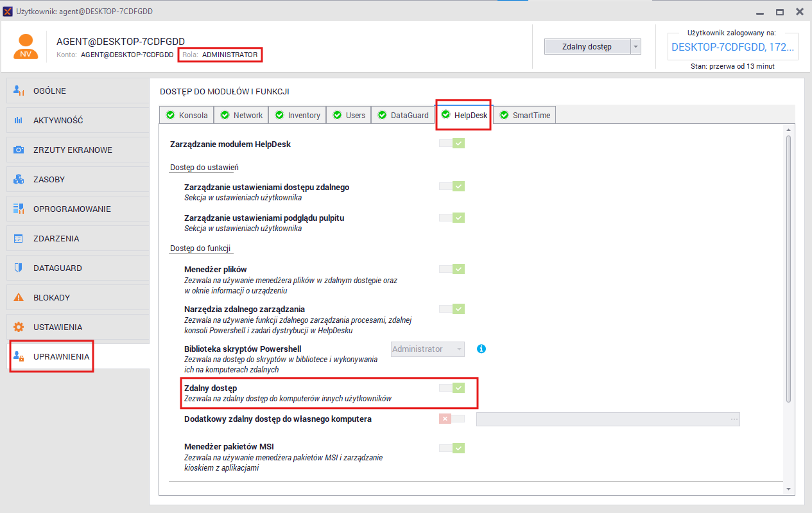Click the USTAWIENIA gear icon
Screen dimensions: 812x513
19,327
